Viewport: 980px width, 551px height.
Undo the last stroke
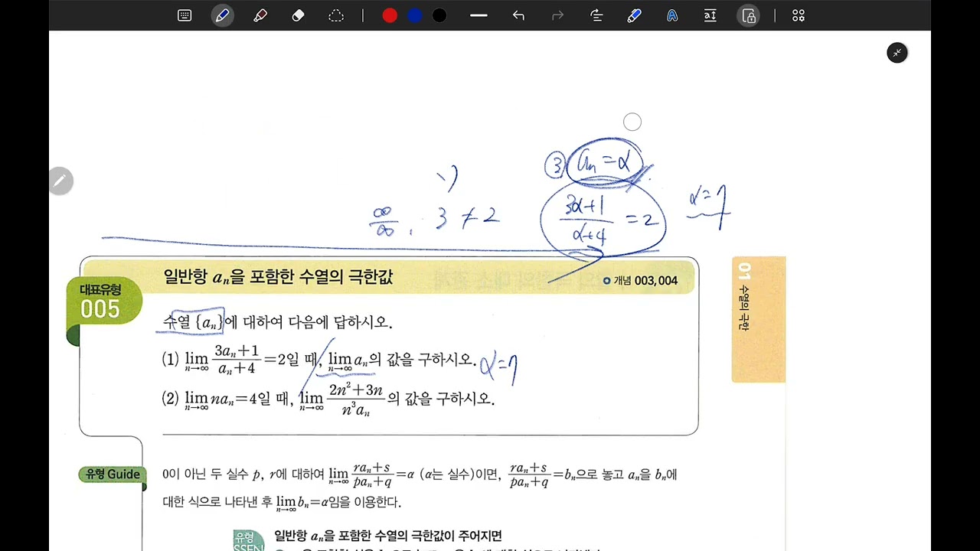tap(519, 15)
